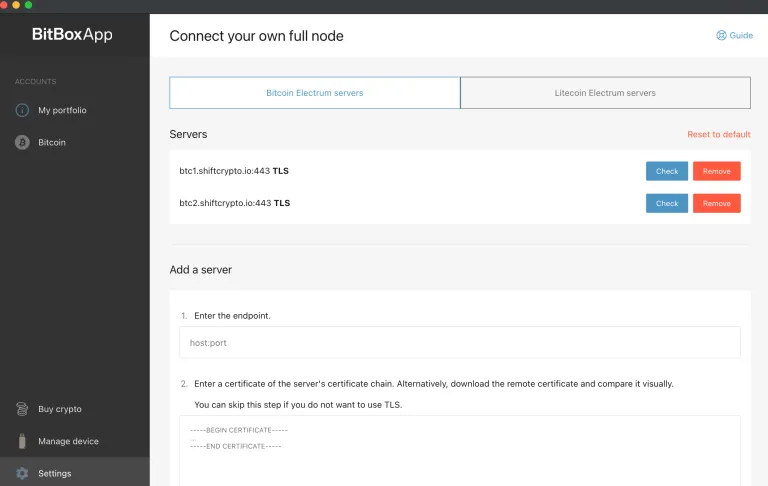Switch to Bitcoin Electrum servers tab

(314, 93)
